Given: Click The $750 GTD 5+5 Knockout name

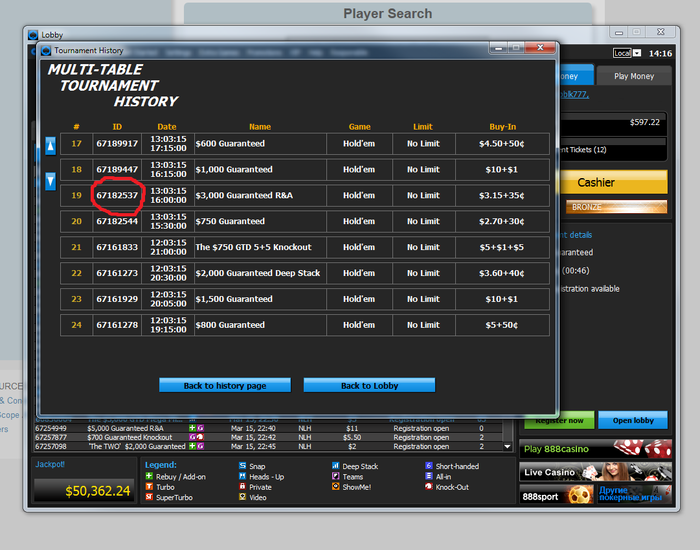Looking at the screenshot, I should point(254,247).
